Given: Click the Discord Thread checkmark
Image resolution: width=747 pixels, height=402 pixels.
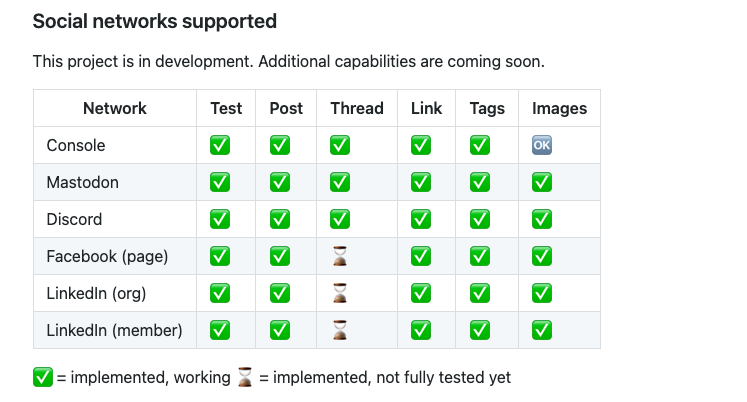Looking at the screenshot, I should [x=341, y=219].
